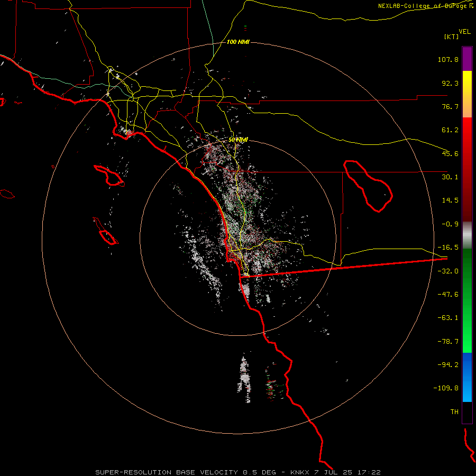476x476 pixels.
Task: Click the 30.1 velocity scale value
Action: [450, 177]
